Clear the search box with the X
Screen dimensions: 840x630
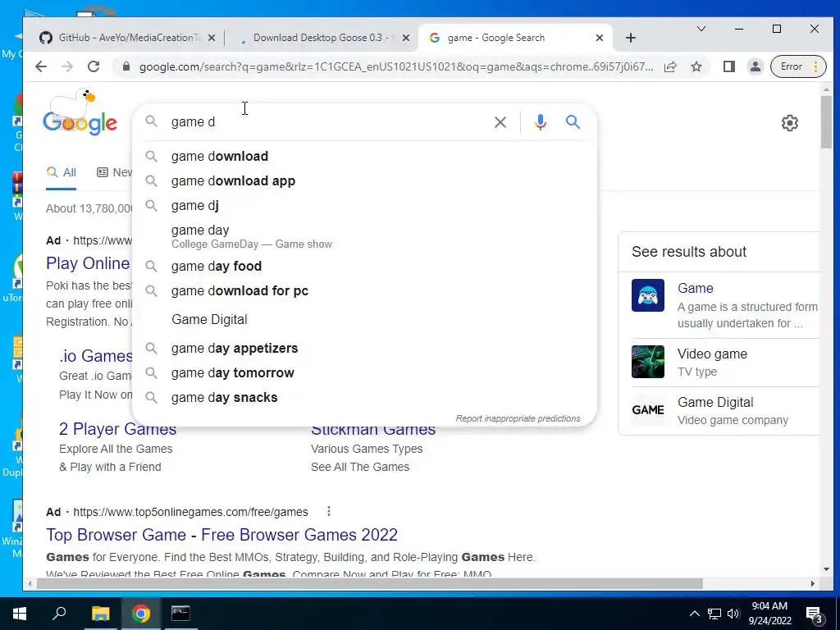(x=500, y=122)
